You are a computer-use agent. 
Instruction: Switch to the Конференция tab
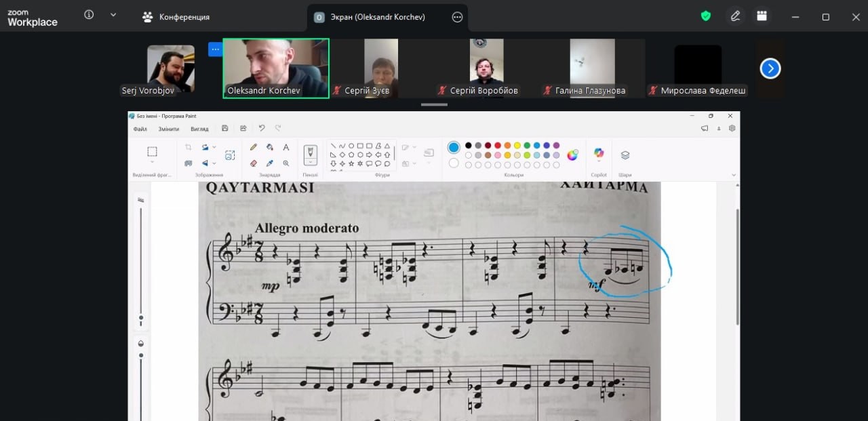pos(176,17)
